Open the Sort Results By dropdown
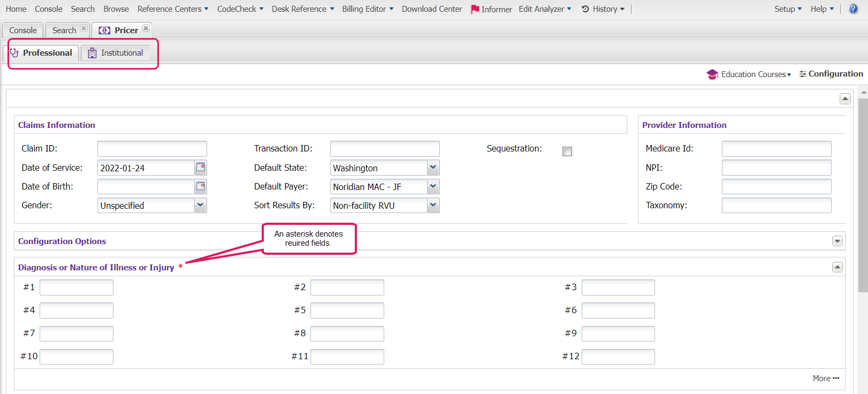 tap(433, 205)
